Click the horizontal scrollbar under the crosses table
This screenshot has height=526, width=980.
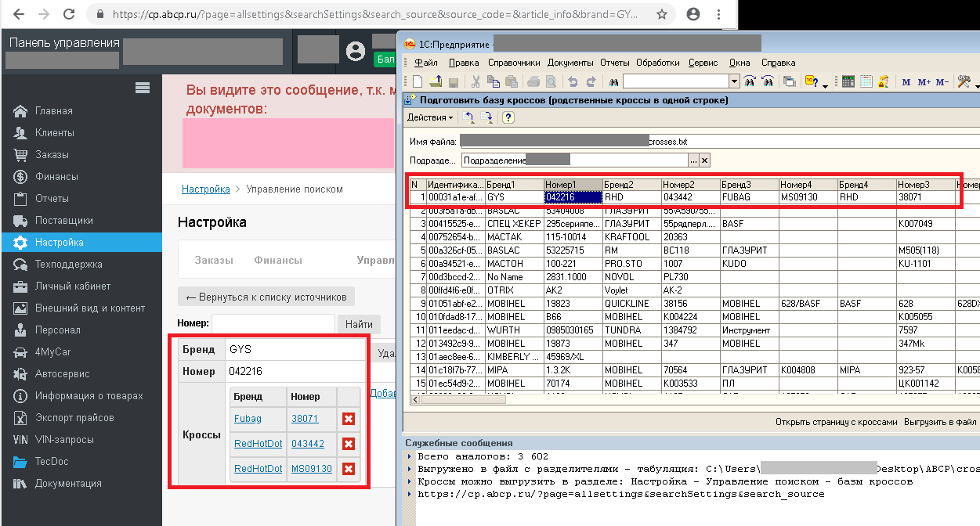(x=689, y=399)
